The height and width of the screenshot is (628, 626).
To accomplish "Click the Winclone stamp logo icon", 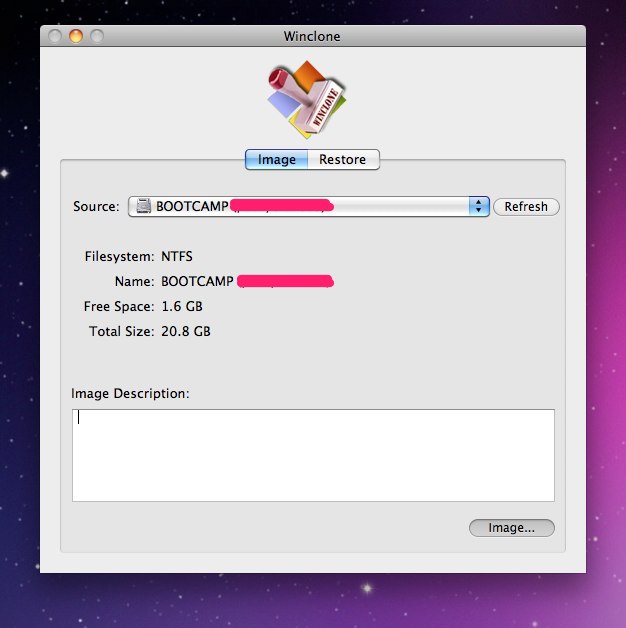I will point(307,99).
